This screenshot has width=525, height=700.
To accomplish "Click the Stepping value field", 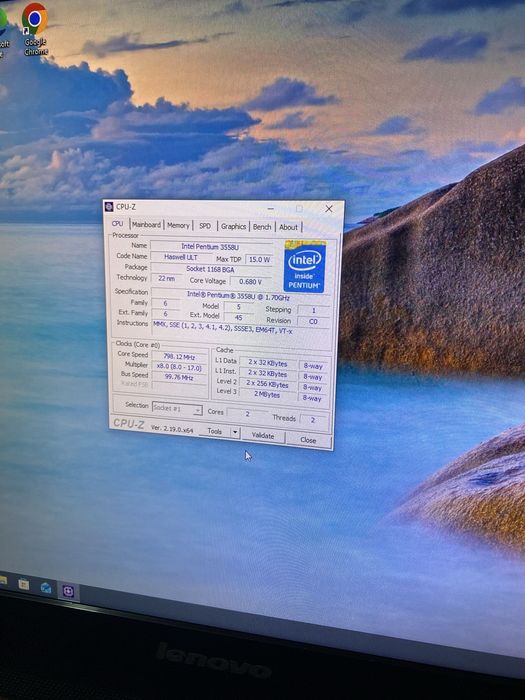I will pos(313,310).
